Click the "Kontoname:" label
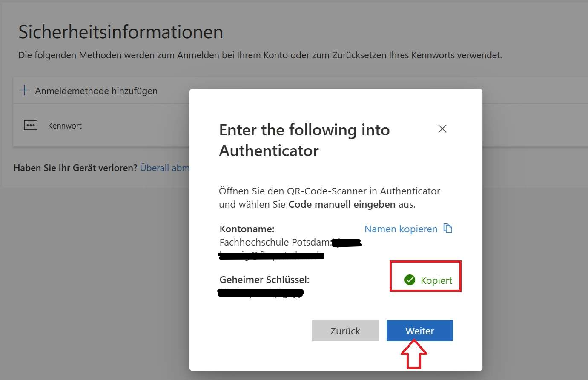Image resolution: width=588 pixels, height=380 pixels. 247,229
